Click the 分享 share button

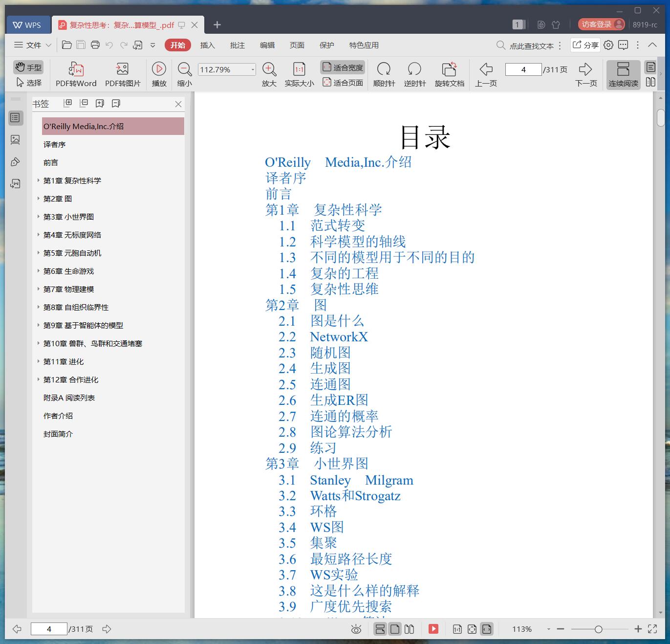click(585, 45)
